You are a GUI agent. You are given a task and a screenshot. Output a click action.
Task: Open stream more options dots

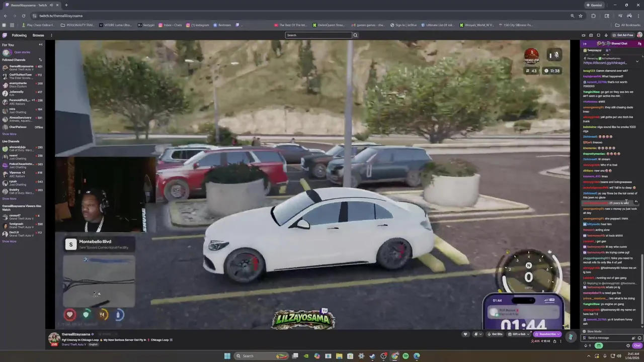(561, 341)
